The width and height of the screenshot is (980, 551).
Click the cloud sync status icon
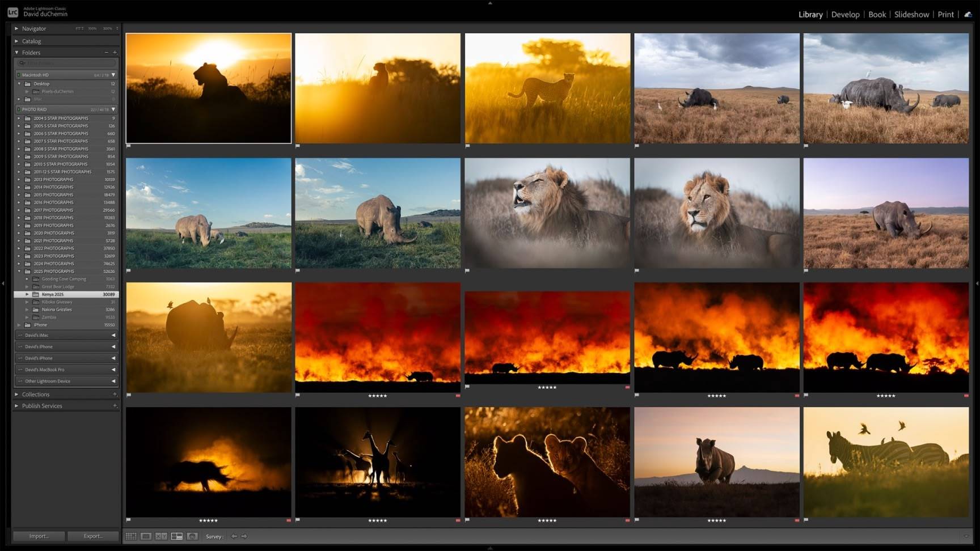[x=968, y=14]
